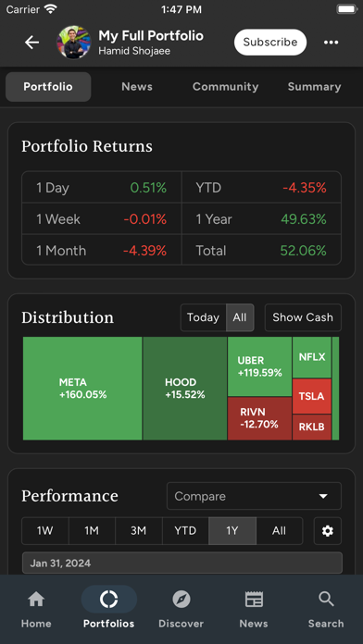Open the Summary tab
This screenshot has width=363, height=644.
click(x=315, y=87)
